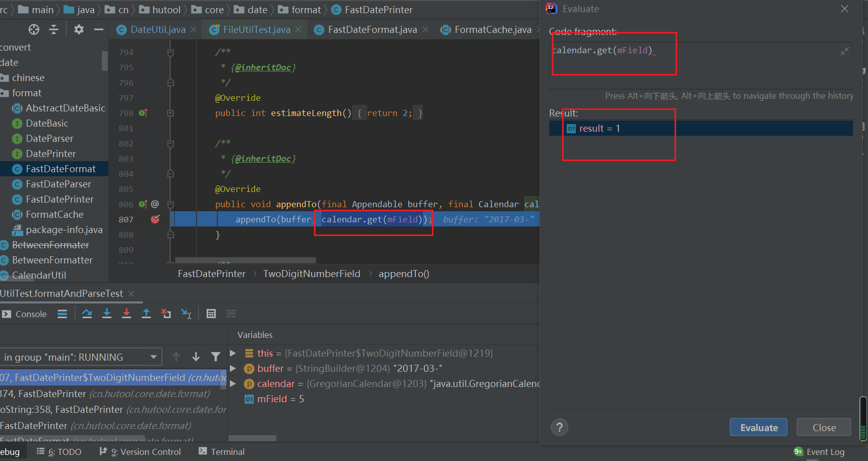The height and width of the screenshot is (461, 868).
Task: Force step into with the red arrow
Action: point(127,314)
